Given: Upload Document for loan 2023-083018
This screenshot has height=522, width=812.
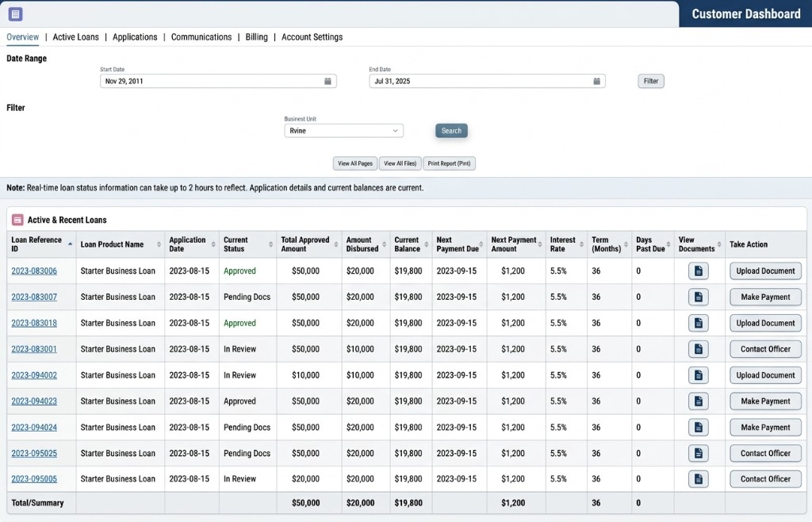Looking at the screenshot, I should pyautogui.click(x=765, y=323).
